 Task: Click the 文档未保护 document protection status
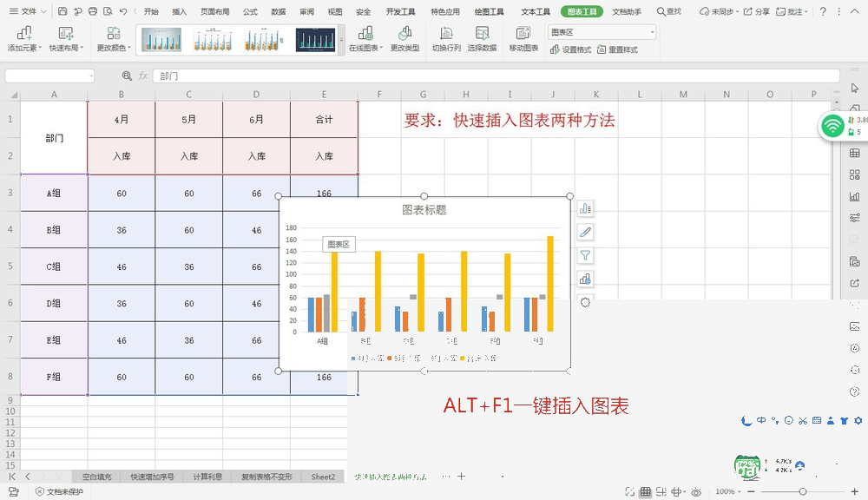click(x=59, y=491)
